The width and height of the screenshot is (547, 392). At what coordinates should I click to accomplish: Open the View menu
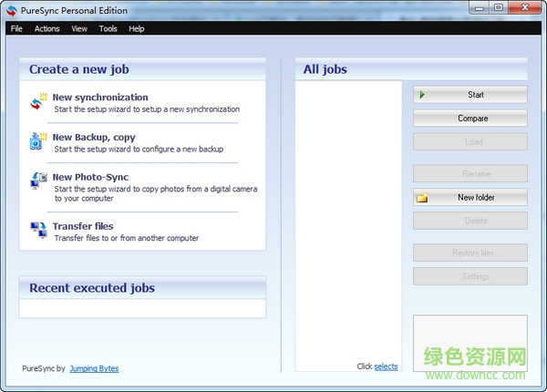(x=79, y=28)
